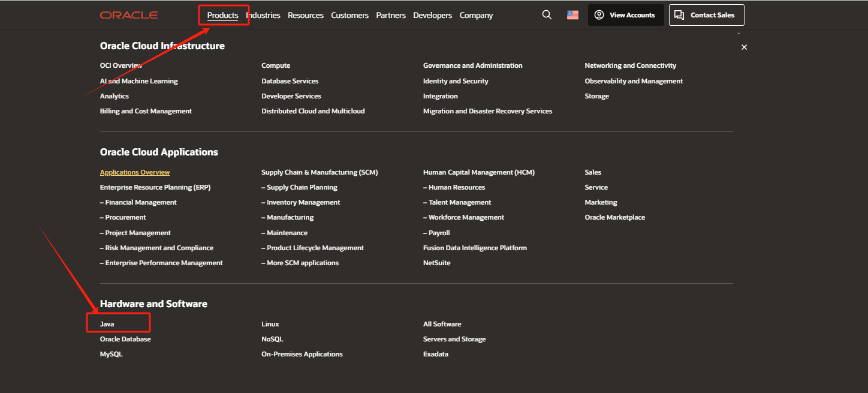Select the Java link
Viewport: 868px width, 393px height.
tap(107, 324)
